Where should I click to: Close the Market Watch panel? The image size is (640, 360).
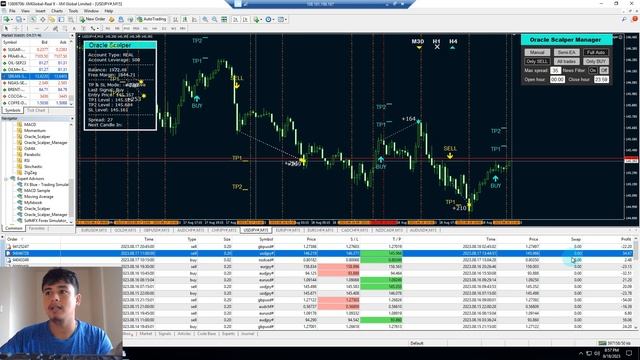click(72, 36)
